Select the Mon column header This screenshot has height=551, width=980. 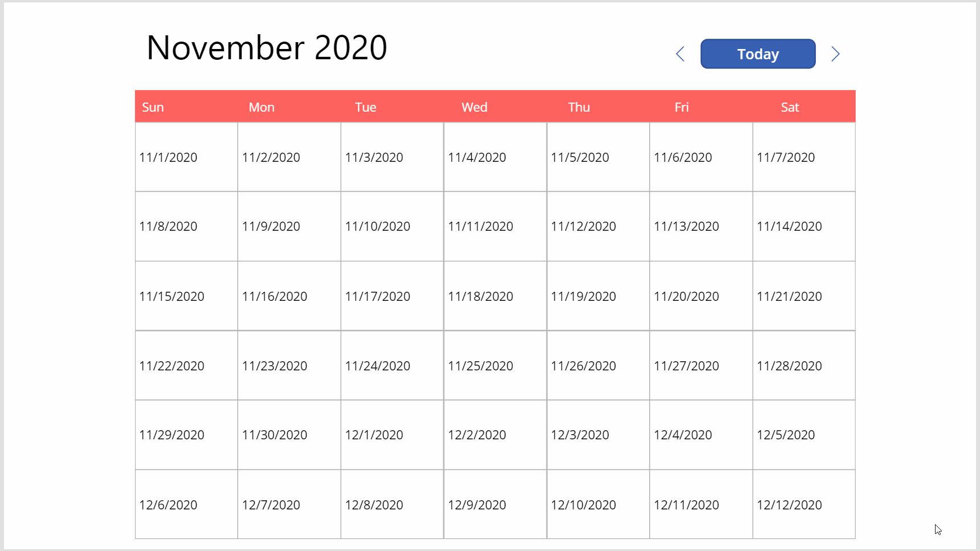261,107
